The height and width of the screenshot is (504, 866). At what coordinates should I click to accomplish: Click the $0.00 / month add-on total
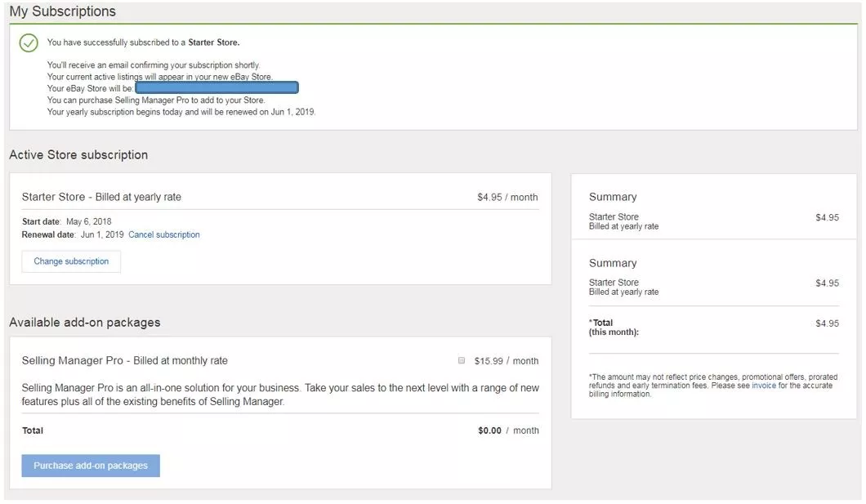coord(508,430)
